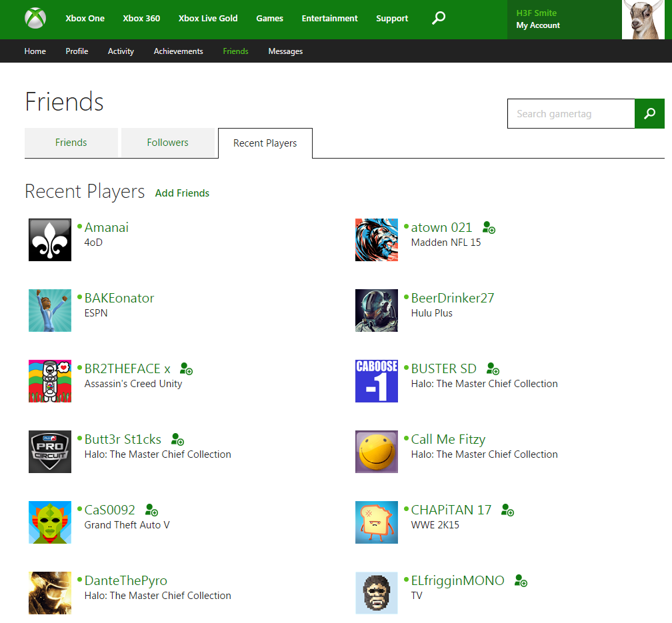This screenshot has width=672, height=623.
Task: Open the Entertainment menu
Action: coord(329,19)
